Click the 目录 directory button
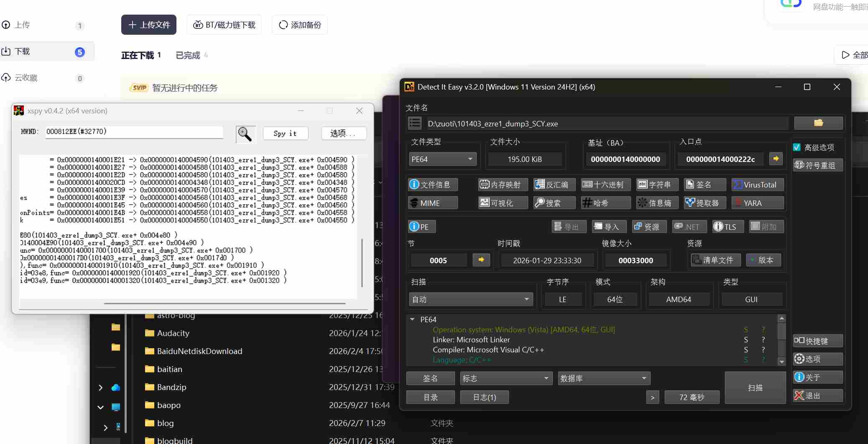 (431, 397)
